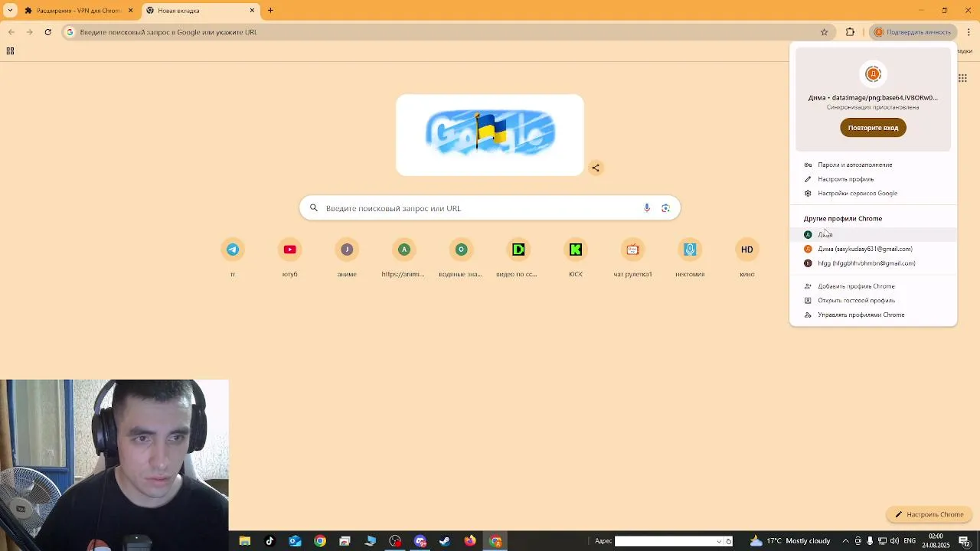980x551 pixels.
Task: Open Chrome three-dot menu
Action: [x=969, y=32]
